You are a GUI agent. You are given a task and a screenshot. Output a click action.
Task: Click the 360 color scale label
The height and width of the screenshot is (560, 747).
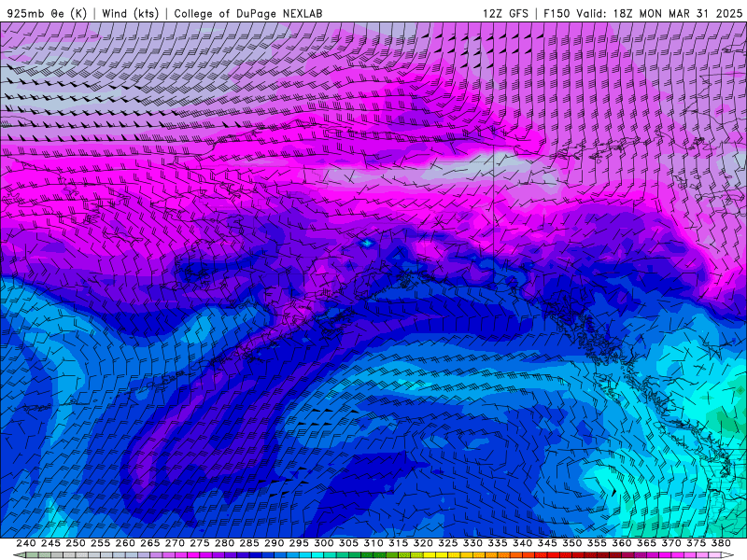point(621,543)
